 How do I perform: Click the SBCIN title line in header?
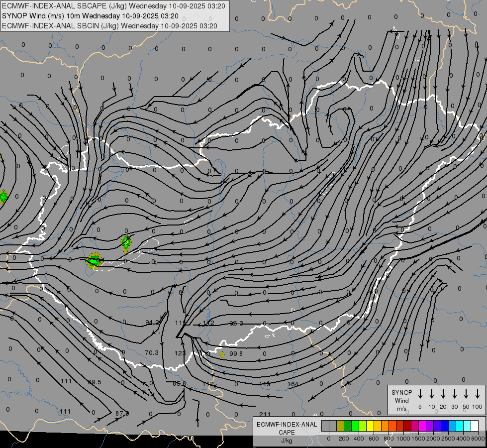pyautogui.click(x=109, y=26)
